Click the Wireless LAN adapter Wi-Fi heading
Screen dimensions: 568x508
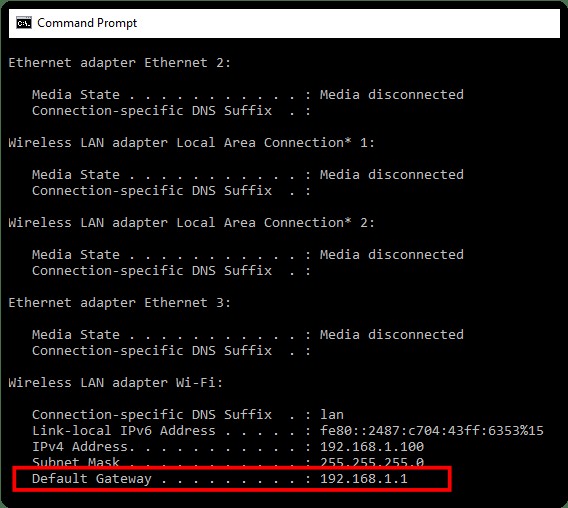(116, 383)
